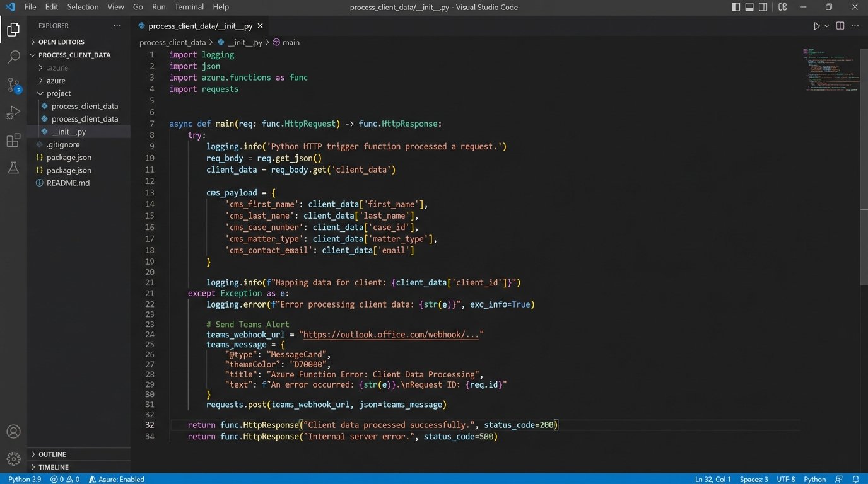Viewport: 868px width, 484px height.
Task: Open the Testing beaker icon
Action: click(13, 168)
